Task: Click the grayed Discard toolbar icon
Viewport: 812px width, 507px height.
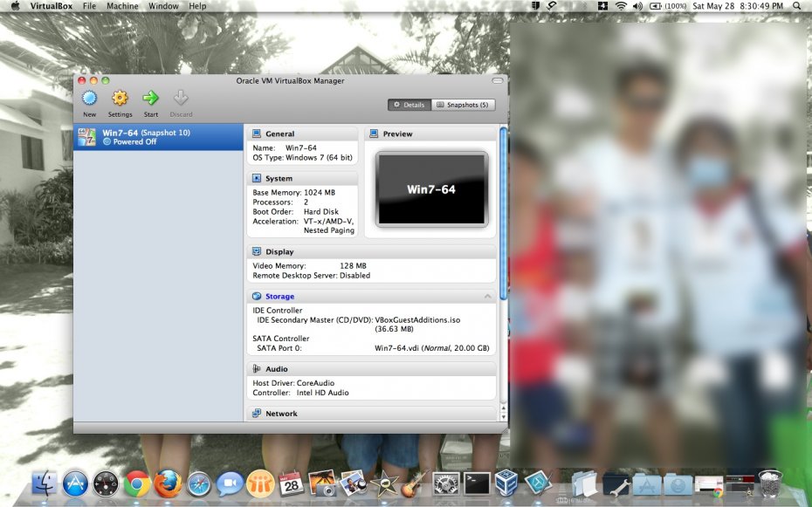Action: 181,98
